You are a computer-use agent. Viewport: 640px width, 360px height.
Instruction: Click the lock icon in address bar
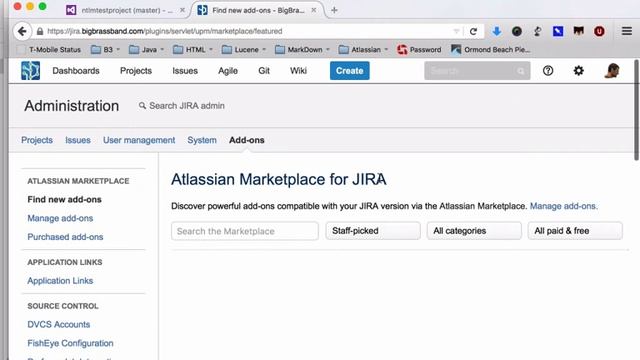coord(40,31)
